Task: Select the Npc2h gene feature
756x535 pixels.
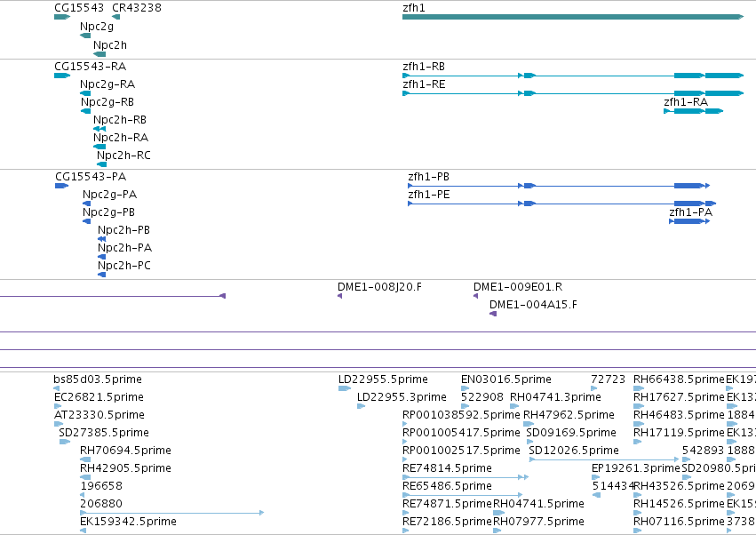Action: coord(99,54)
